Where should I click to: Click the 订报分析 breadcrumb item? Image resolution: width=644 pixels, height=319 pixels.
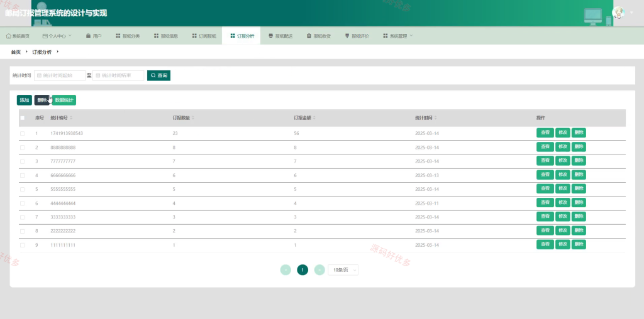coord(42,52)
